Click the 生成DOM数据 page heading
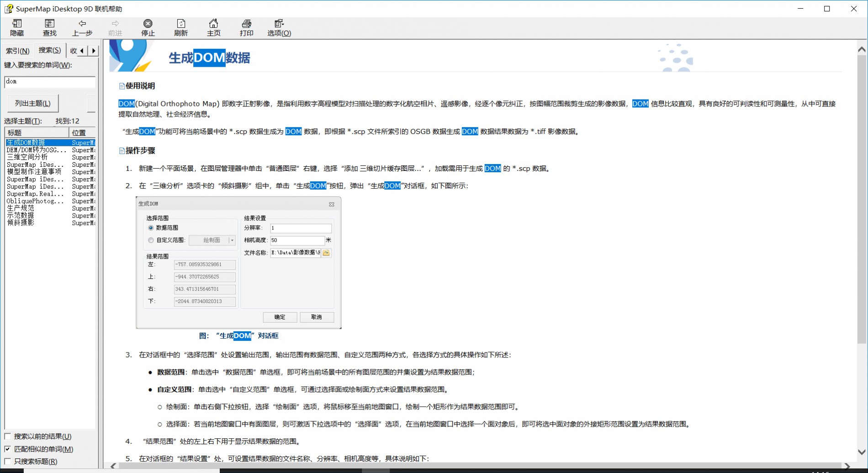Image resolution: width=868 pixels, height=473 pixels. click(x=209, y=58)
